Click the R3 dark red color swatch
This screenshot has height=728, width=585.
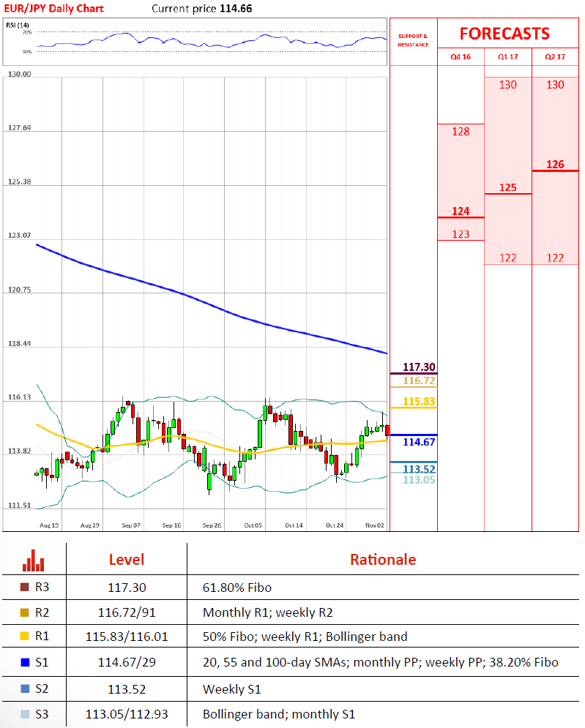[x=25, y=587]
